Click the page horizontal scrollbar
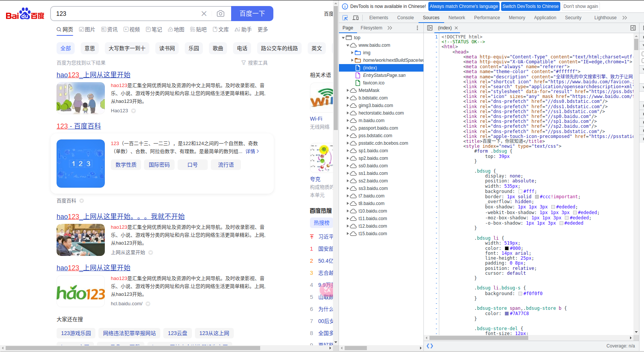This screenshot has height=352, width=644. (132, 348)
